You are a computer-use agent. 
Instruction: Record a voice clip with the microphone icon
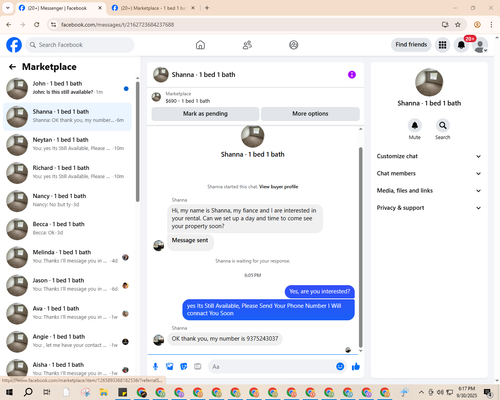point(155,367)
